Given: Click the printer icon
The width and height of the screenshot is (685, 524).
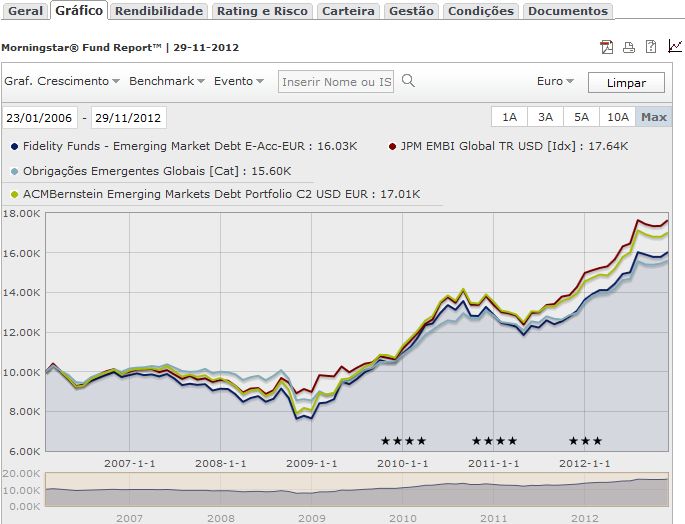Looking at the screenshot, I should pos(629,47).
